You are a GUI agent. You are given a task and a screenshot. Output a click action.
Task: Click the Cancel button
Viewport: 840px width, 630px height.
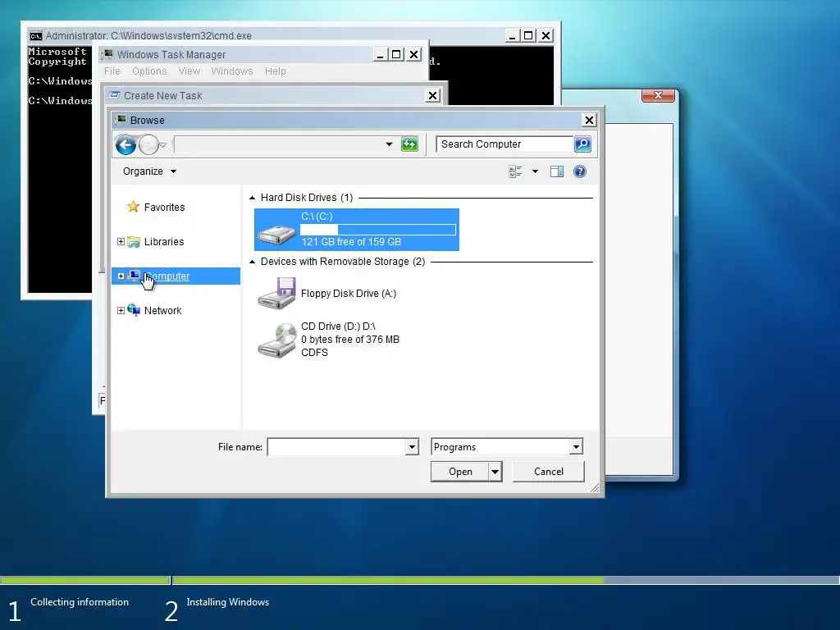(x=549, y=472)
